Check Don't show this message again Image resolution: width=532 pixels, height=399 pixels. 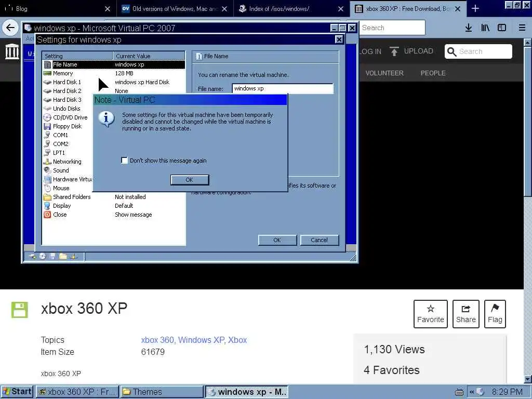point(125,160)
